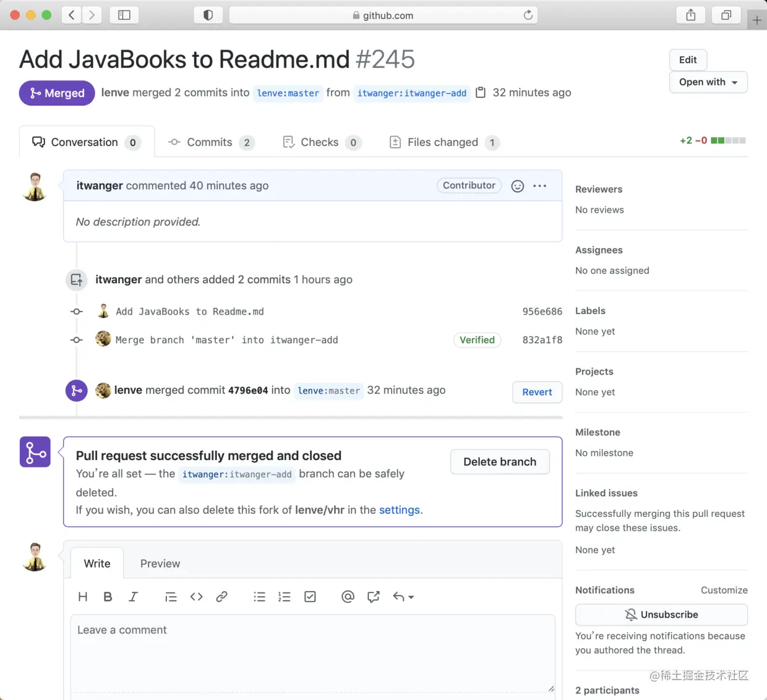Apply bold text formatting icon
This screenshot has height=700, width=767.
pyautogui.click(x=108, y=597)
